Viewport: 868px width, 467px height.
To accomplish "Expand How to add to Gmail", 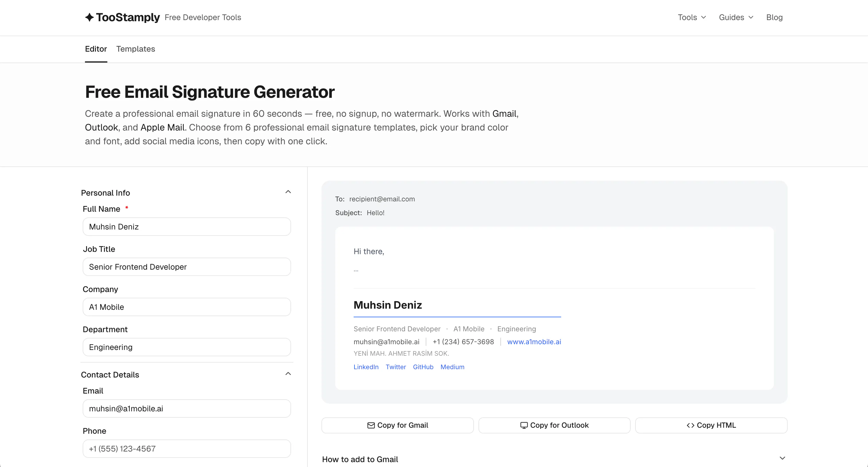I will 554,459.
